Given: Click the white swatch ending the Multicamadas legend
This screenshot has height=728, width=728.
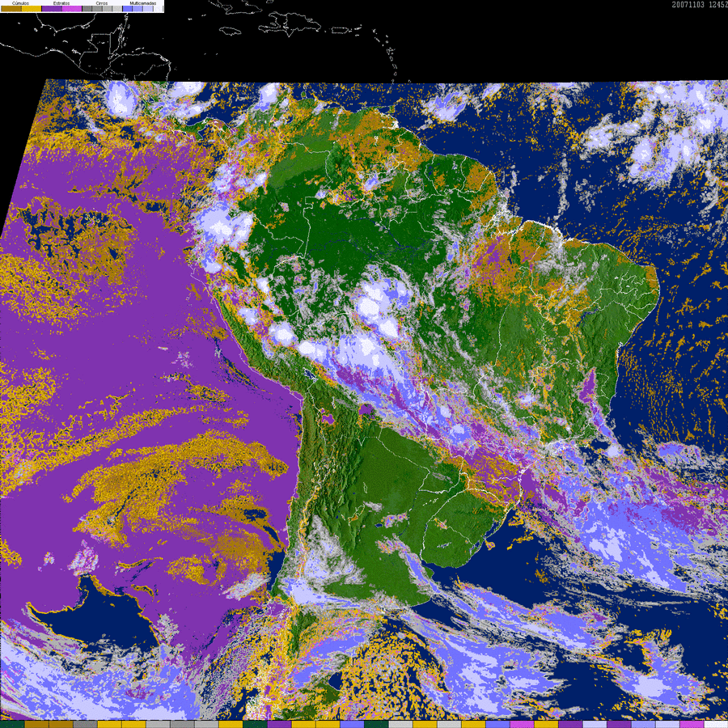Looking at the screenshot, I should (x=159, y=9).
